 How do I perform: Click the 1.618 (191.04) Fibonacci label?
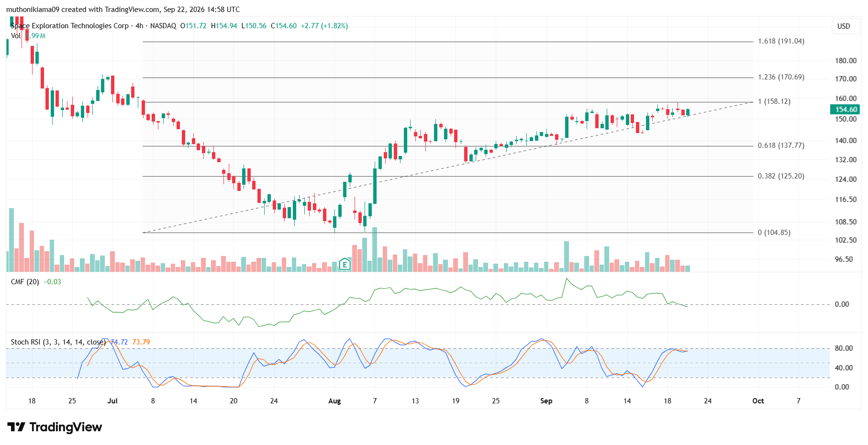click(x=781, y=41)
